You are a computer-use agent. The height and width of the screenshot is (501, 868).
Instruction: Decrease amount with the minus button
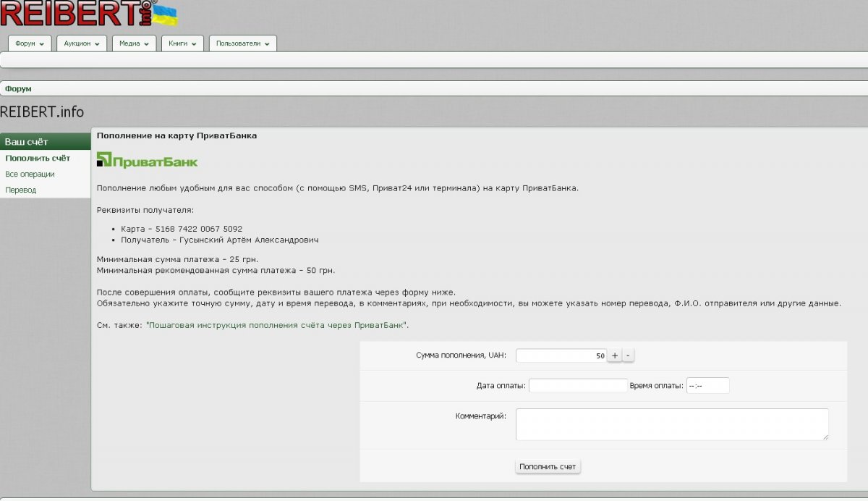click(x=628, y=355)
